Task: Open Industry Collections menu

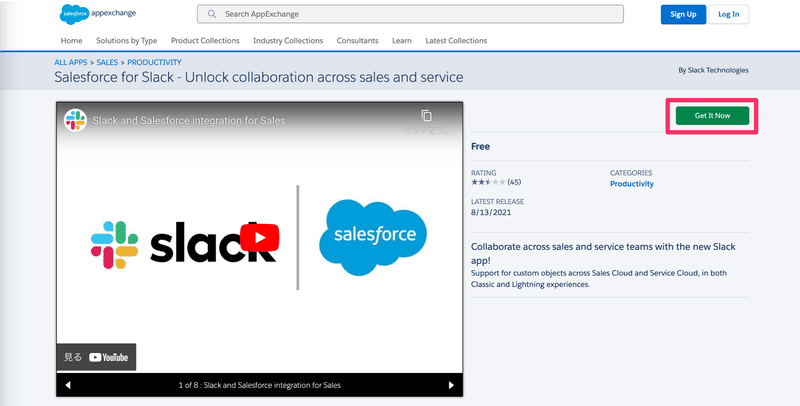Action: (x=288, y=41)
